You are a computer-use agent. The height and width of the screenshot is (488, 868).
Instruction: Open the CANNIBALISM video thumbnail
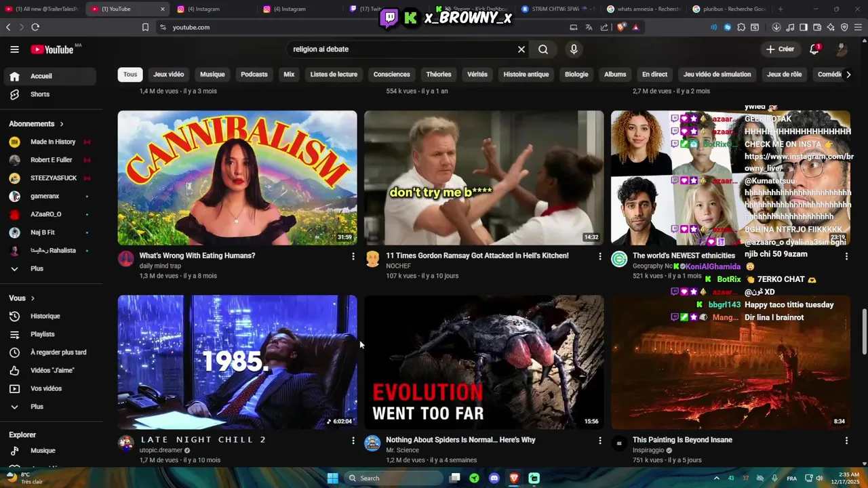tap(237, 178)
